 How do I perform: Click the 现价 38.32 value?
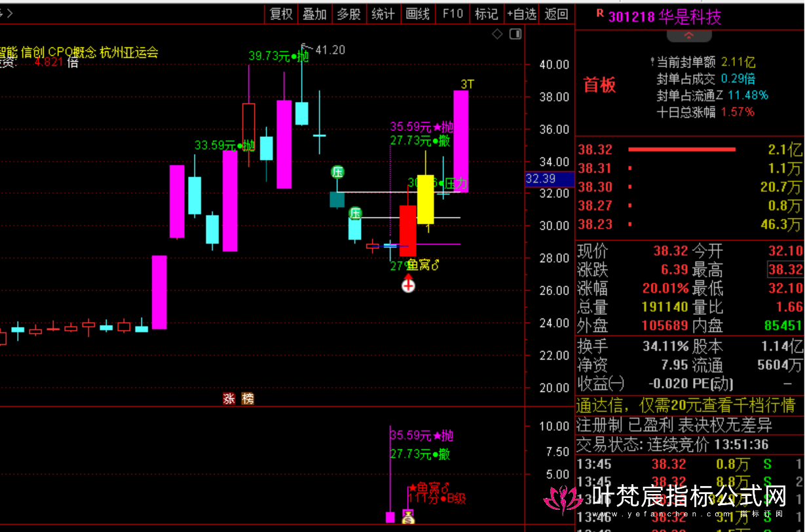pos(671,250)
